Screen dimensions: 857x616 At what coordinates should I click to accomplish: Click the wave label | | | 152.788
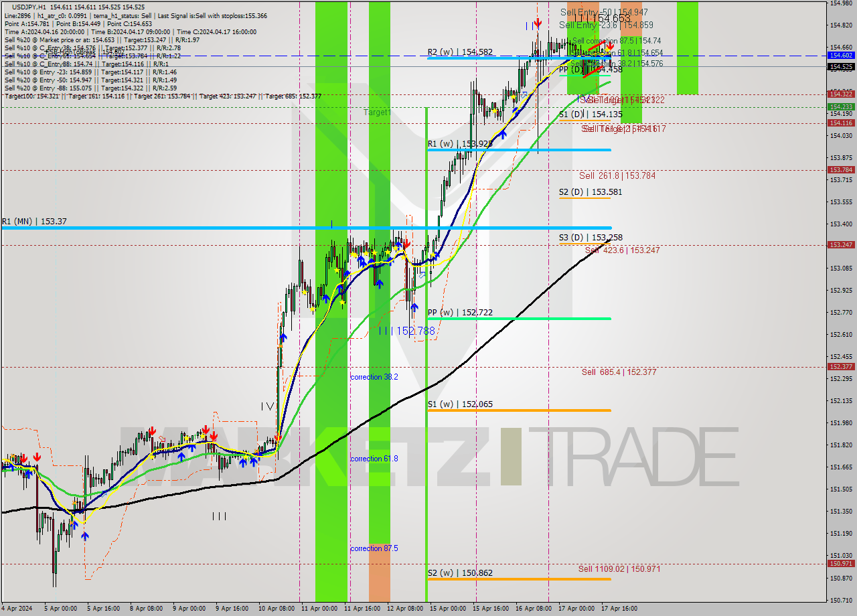tap(406, 331)
